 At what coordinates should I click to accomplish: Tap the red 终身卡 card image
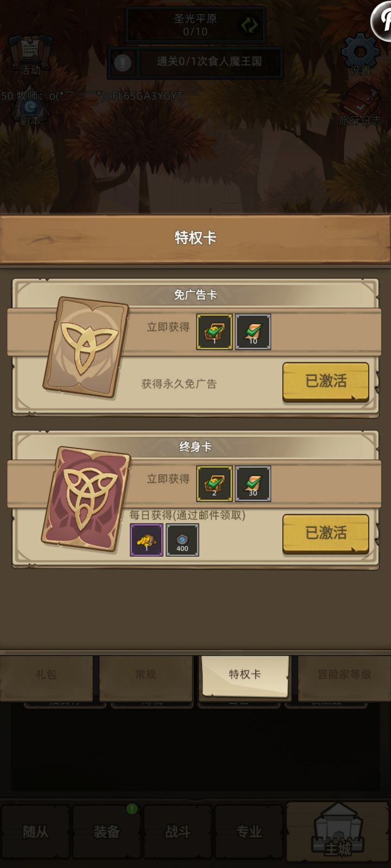86,499
